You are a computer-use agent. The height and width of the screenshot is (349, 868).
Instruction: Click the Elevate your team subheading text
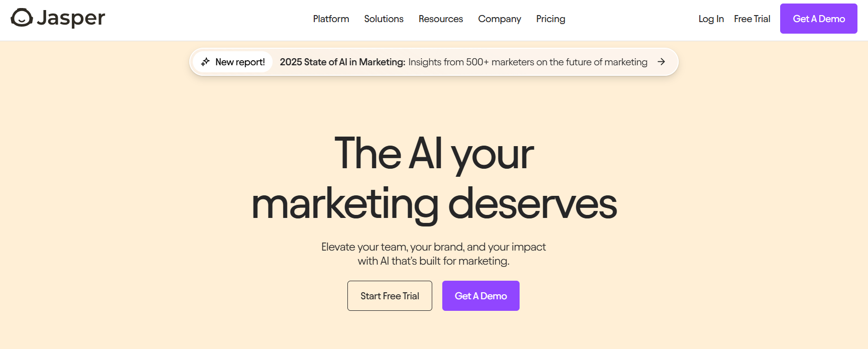(x=434, y=254)
